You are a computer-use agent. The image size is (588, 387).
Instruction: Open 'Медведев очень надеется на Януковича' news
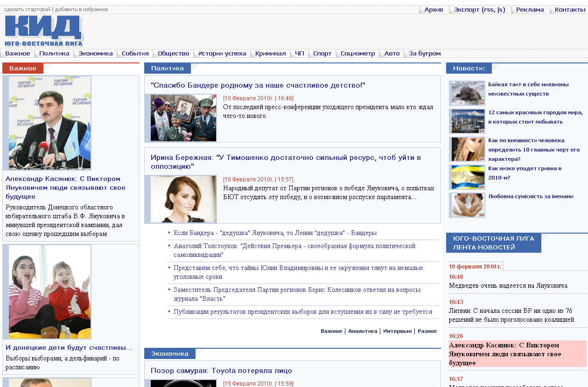coord(508,285)
